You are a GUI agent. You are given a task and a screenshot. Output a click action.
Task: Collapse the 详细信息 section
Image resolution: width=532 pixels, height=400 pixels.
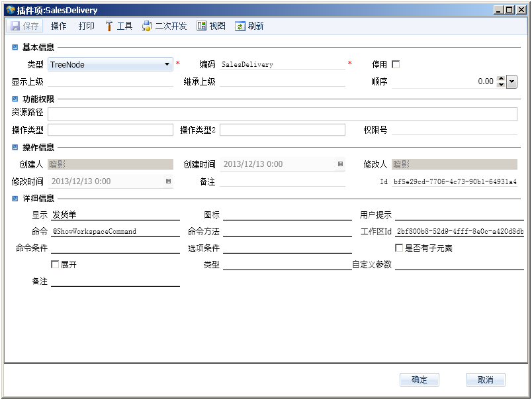15,198
